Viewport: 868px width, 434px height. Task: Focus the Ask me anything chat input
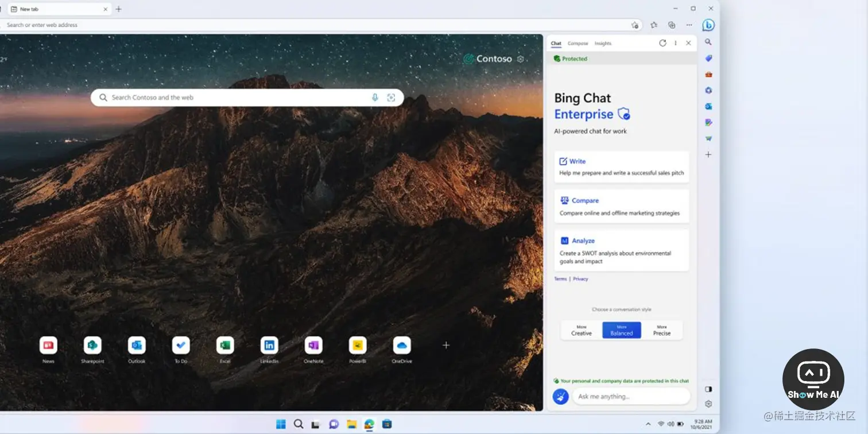click(x=631, y=396)
